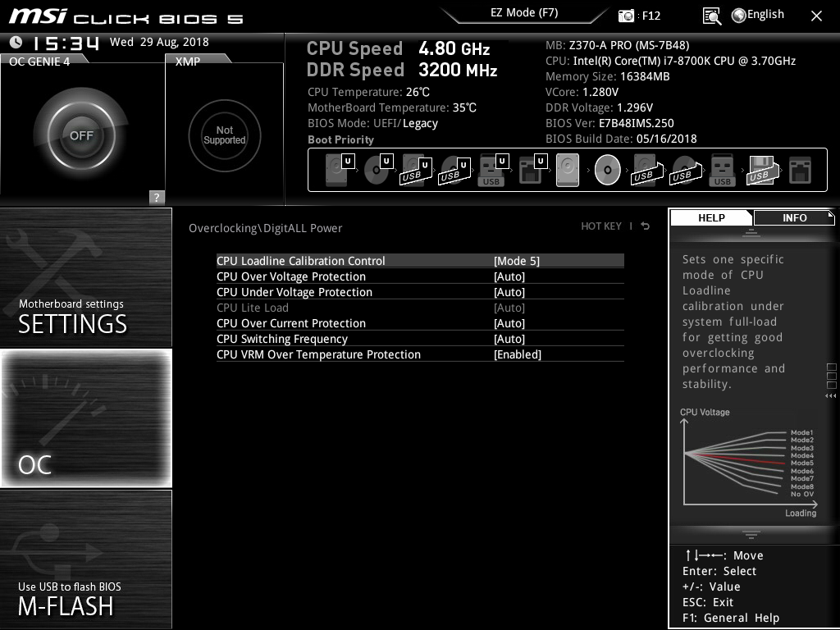
Task: Close the BIOS with the X button
Action: (x=816, y=16)
